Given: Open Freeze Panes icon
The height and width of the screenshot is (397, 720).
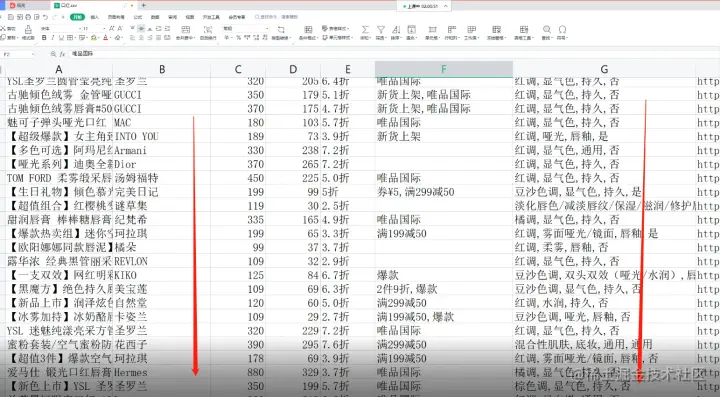Looking at the screenshot, I should point(495,30).
